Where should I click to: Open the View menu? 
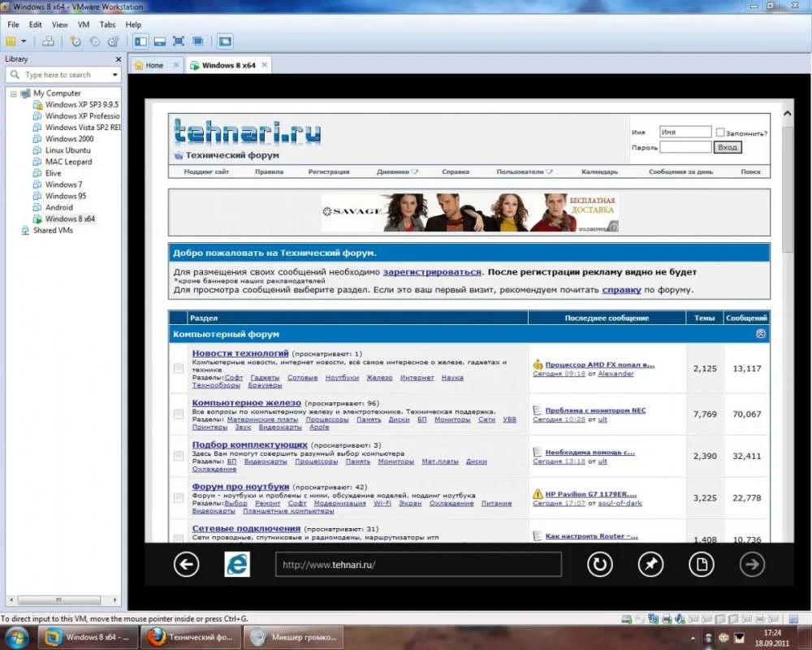coord(59,24)
